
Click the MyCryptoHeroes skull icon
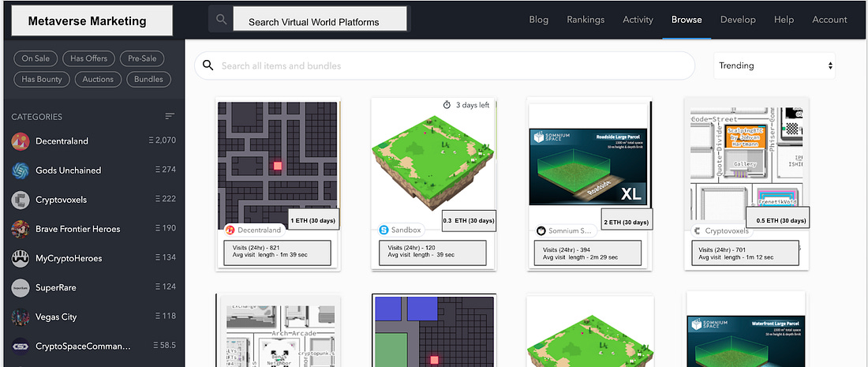[21, 258]
